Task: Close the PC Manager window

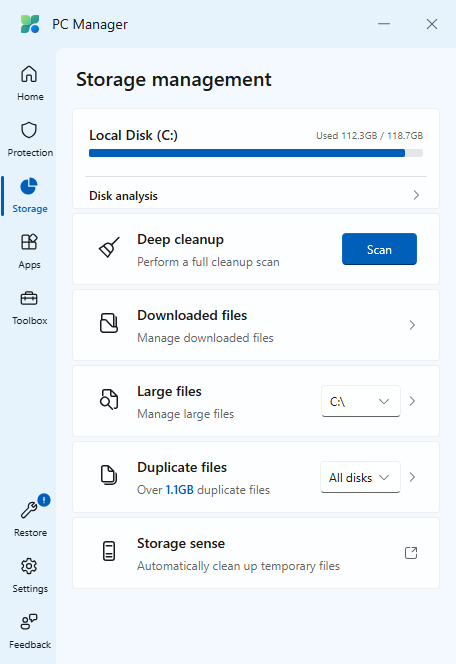Action: click(432, 24)
